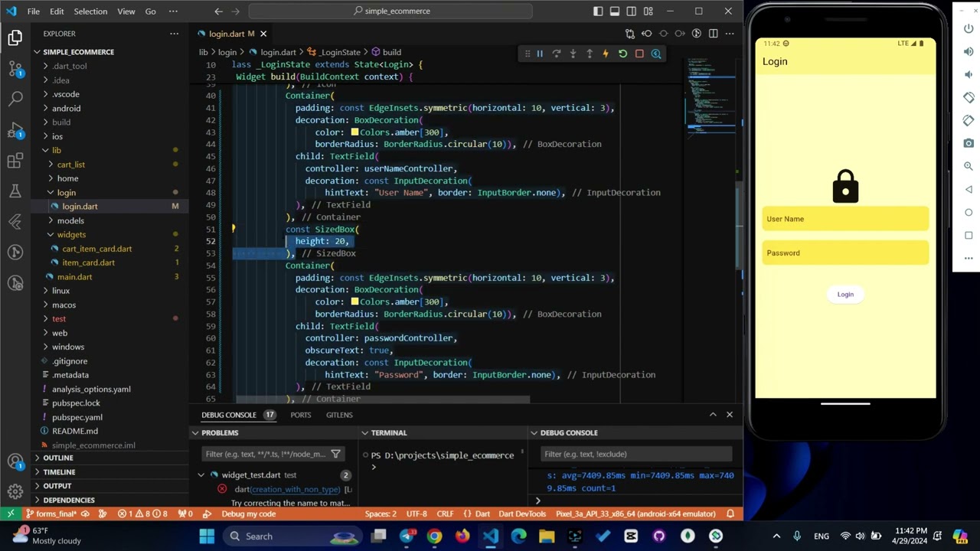Screen dimensions: 980x551
Task: Open the Source Control view
Action: (x=15, y=68)
